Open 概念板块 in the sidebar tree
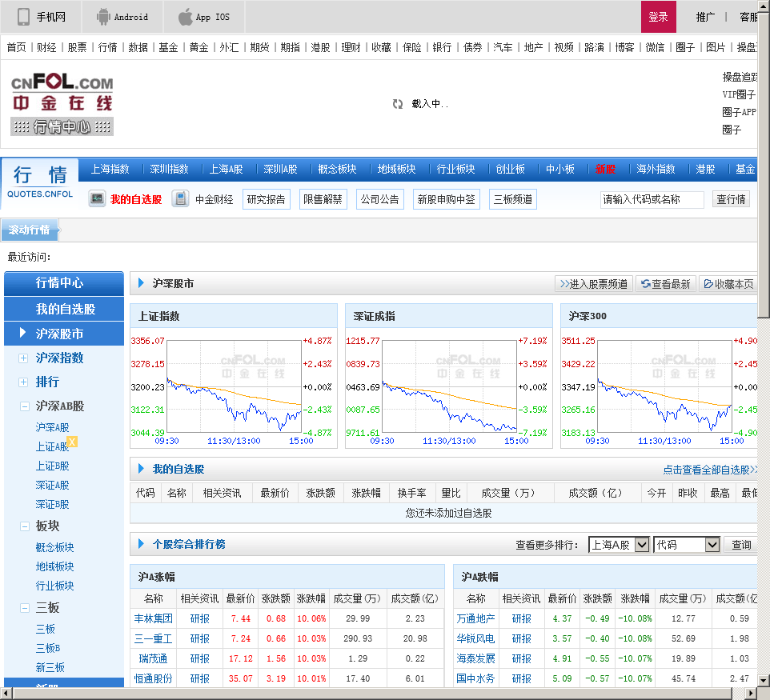 tap(55, 547)
